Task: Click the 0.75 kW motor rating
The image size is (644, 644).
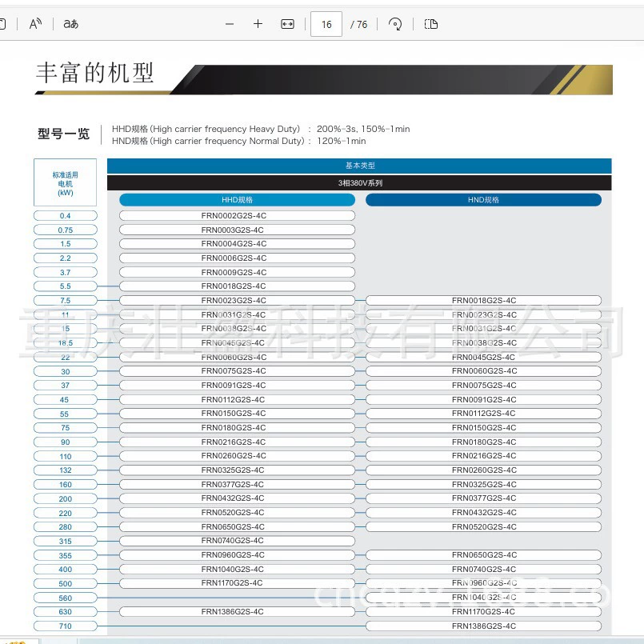Action: (x=66, y=230)
